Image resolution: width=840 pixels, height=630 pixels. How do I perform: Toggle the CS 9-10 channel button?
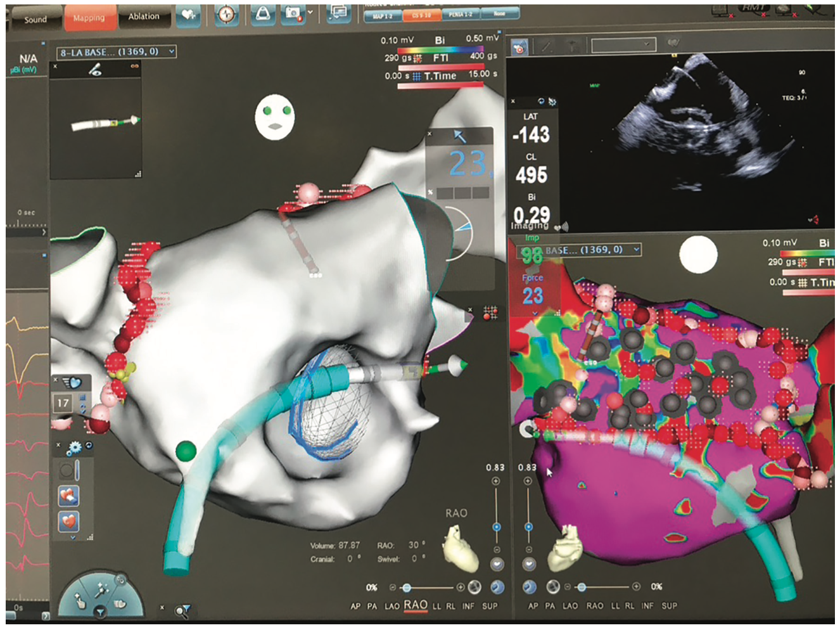[x=421, y=15]
